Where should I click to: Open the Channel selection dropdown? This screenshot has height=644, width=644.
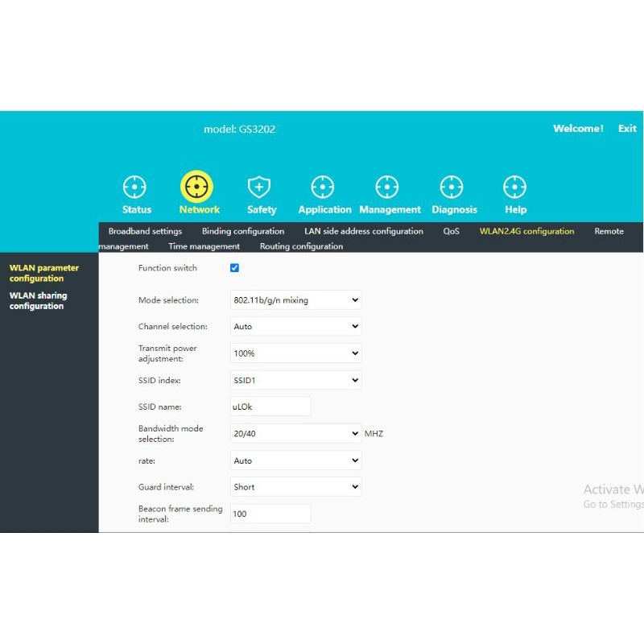click(295, 326)
